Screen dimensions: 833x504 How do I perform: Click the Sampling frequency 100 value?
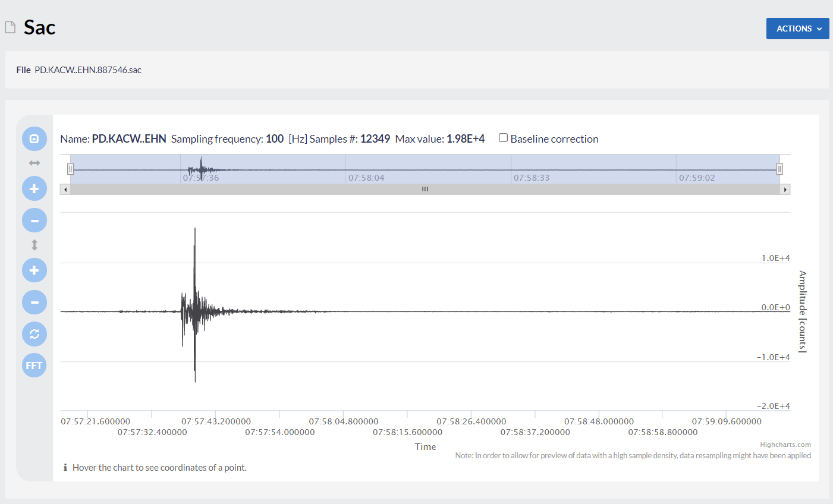click(275, 138)
